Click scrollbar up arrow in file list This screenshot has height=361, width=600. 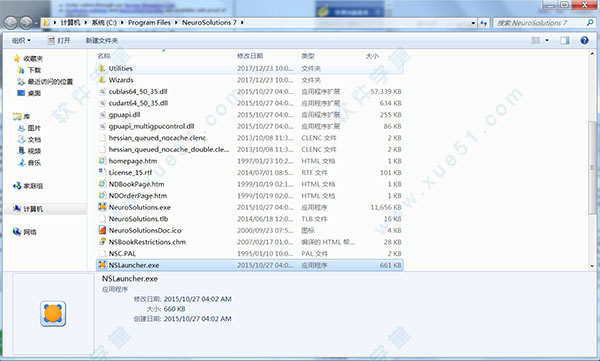point(592,54)
